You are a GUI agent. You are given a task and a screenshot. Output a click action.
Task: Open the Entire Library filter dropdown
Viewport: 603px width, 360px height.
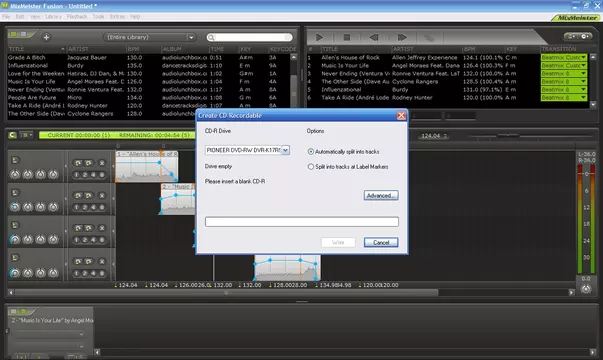191,37
